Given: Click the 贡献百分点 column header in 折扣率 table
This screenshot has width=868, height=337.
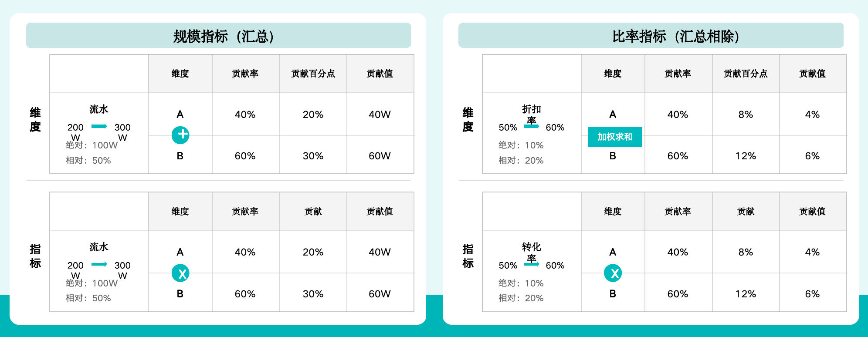Looking at the screenshot, I should click(746, 74).
